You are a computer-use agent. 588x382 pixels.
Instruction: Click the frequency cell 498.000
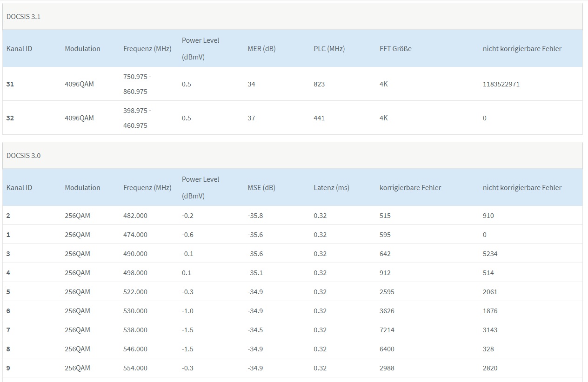click(x=135, y=273)
